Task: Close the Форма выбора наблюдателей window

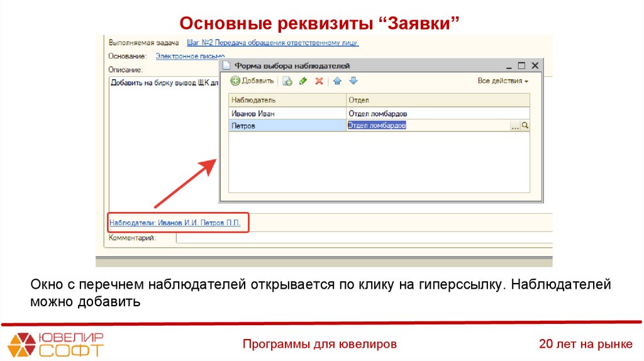Action: pos(535,65)
